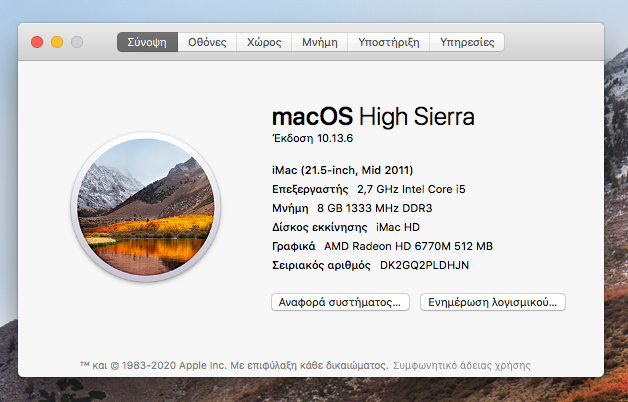Select the Μνήμη tab
628x402 pixels.
(320, 42)
